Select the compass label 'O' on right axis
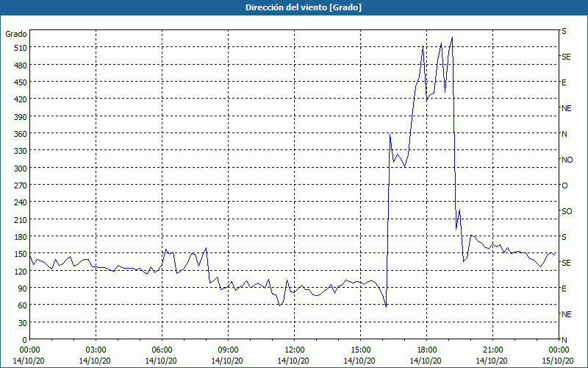This screenshot has height=368, width=588. 564,185
